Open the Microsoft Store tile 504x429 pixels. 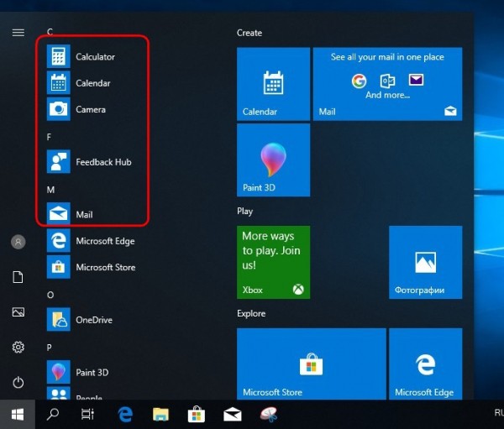312,364
